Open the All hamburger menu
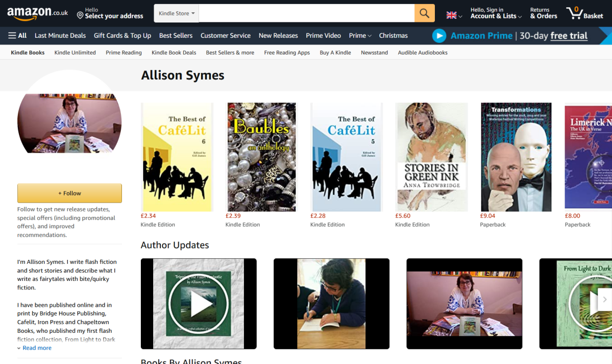 click(17, 36)
